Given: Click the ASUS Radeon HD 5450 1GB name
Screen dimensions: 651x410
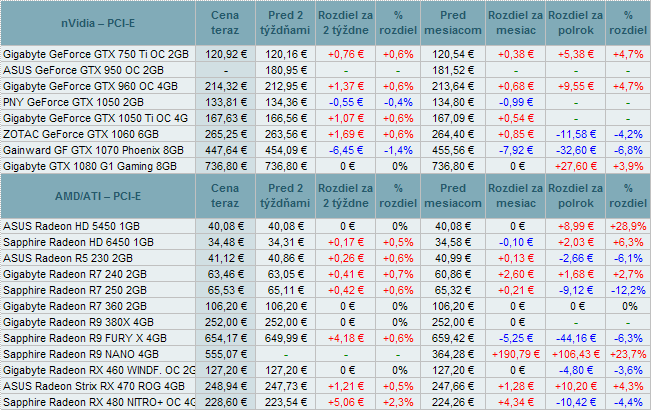Looking at the screenshot, I should (71, 226).
